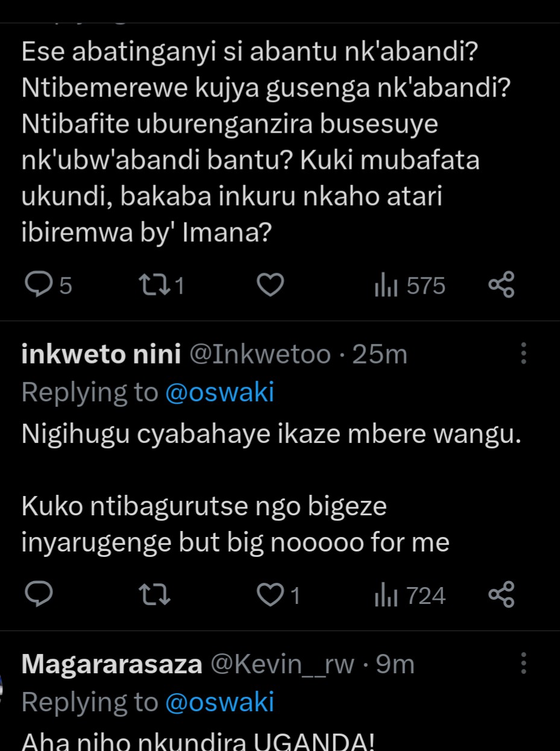The image size is (560, 751).
Task: Open inkweto nini's profile name
Action: (101, 355)
